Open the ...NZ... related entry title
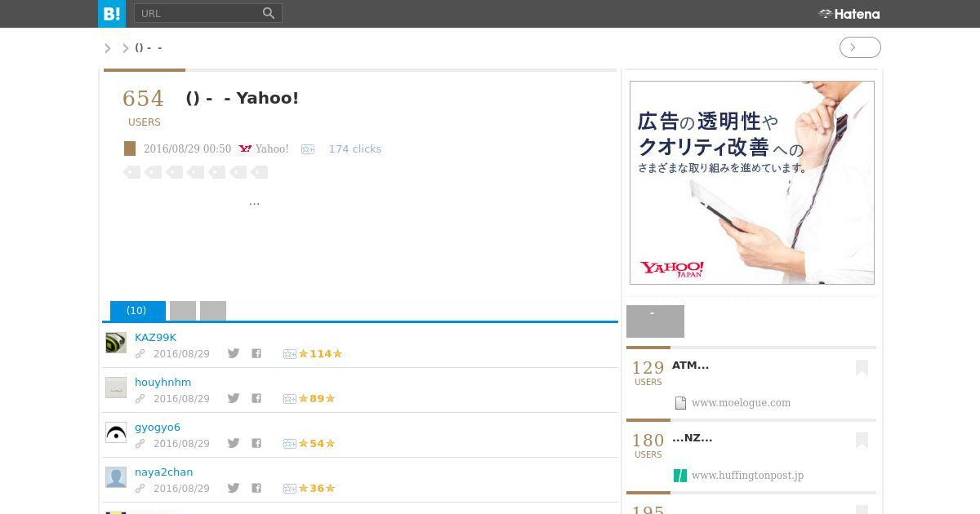Image resolution: width=980 pixels, height=514 pixels. point(693,437)
